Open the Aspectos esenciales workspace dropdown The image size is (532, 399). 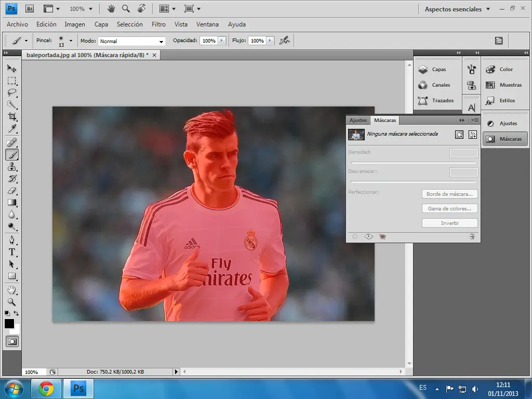[457, 9]
